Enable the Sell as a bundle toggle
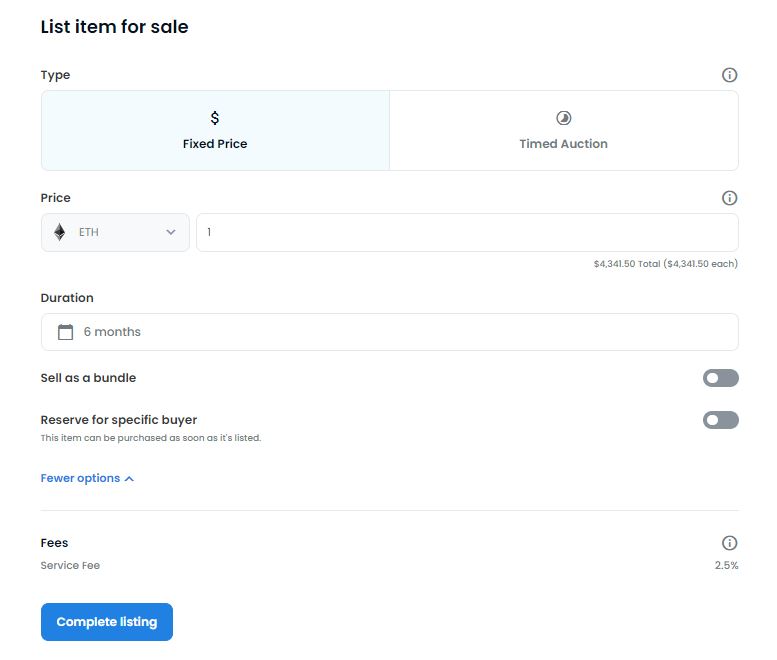Image resolution: width=777 pixels, height=660 pixels. (721, 378)
